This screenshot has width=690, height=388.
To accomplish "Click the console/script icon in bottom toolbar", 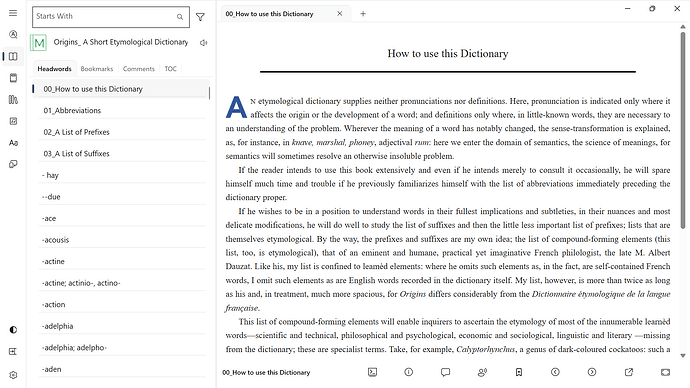I will (372, 372).
